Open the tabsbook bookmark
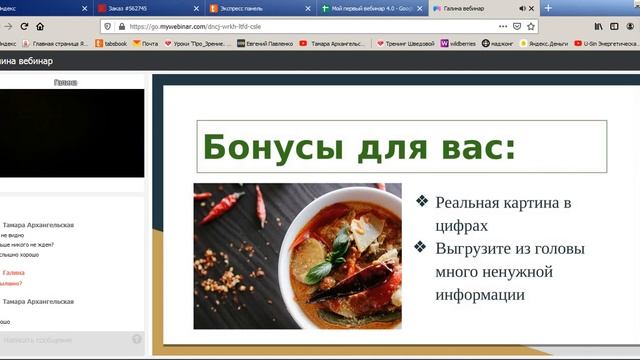The width and height of the screenshot is (640, 360). coord(111,44)
